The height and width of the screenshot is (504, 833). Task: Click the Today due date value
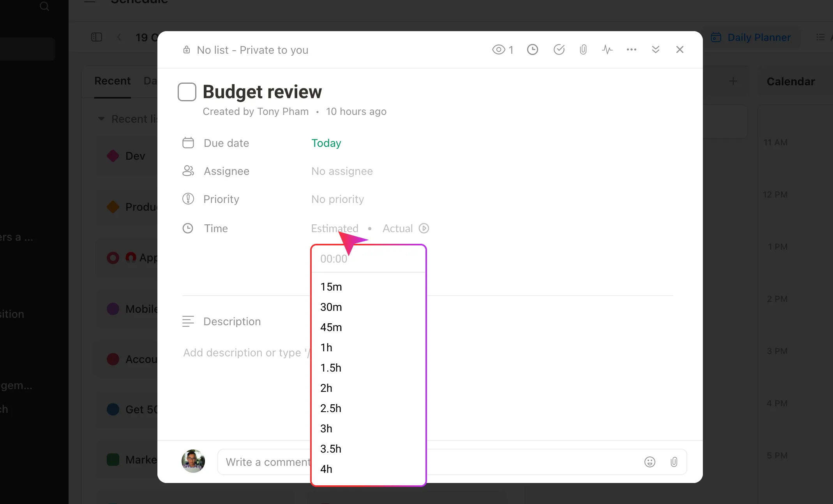(x=326, y=143)
